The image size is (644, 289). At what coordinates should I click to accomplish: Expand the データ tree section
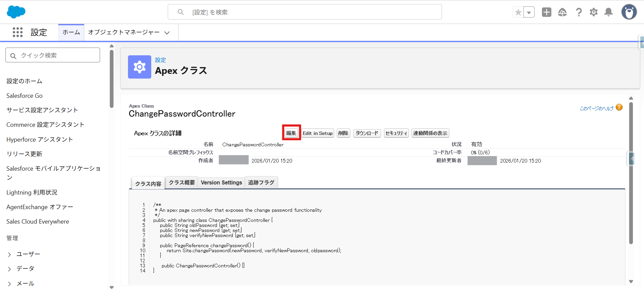pos(9,269)
